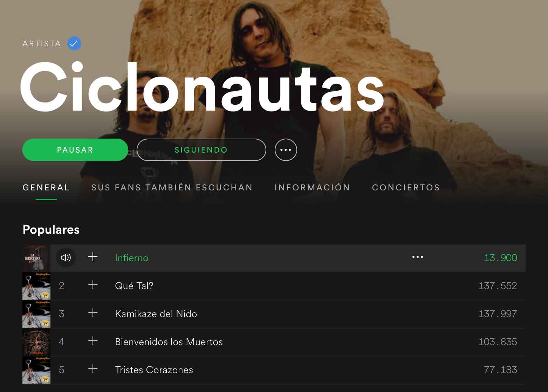Screen dimensions: 548x392
Task: Add Qué Tal? using its plus icon
Action: tap(93, 285)
